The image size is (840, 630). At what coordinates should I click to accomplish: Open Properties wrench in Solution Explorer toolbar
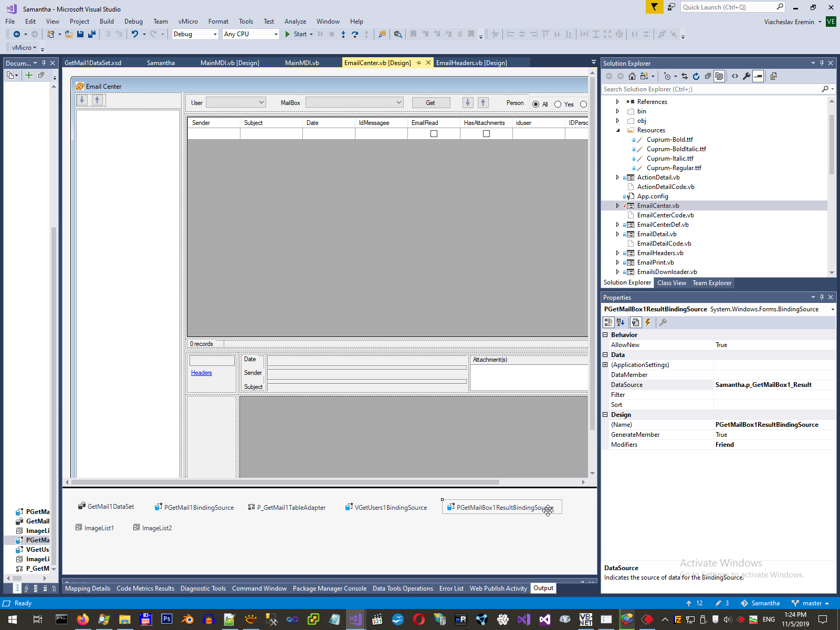click(747, 76)
